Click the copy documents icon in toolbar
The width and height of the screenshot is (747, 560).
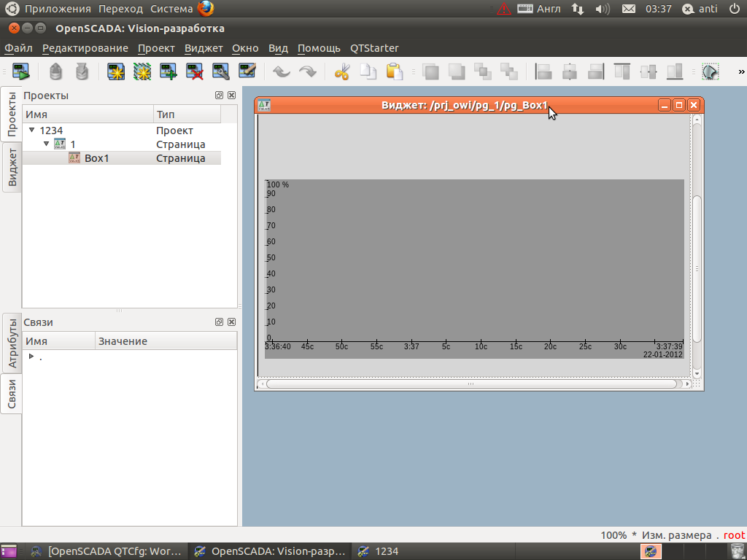[368, 71]
